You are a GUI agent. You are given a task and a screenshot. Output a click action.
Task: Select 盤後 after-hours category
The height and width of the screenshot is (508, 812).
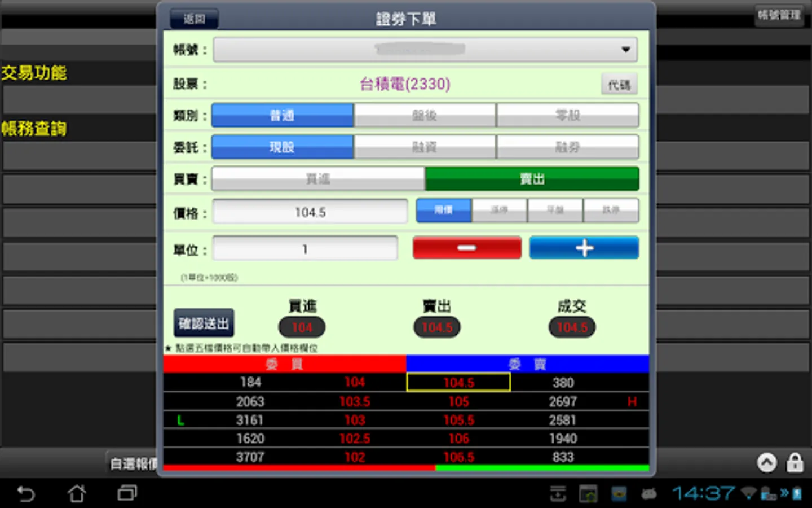tap(425, 115)
